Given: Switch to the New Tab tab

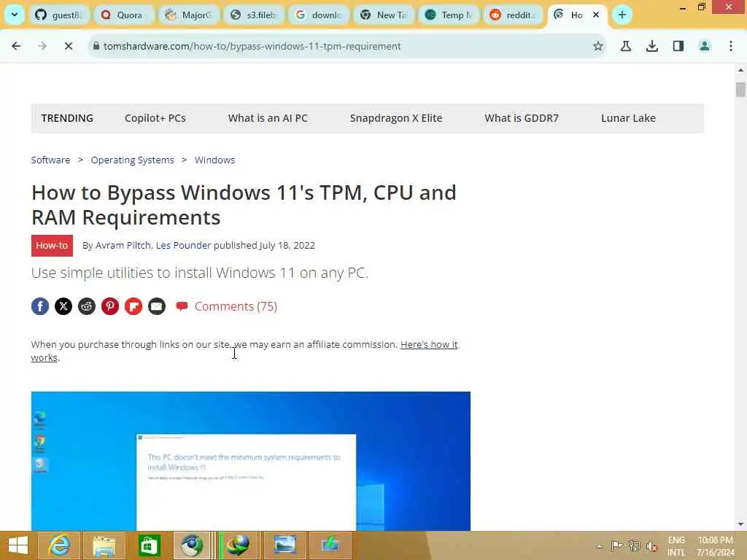Looking at the screenshot, I should [x=382, y=15].
